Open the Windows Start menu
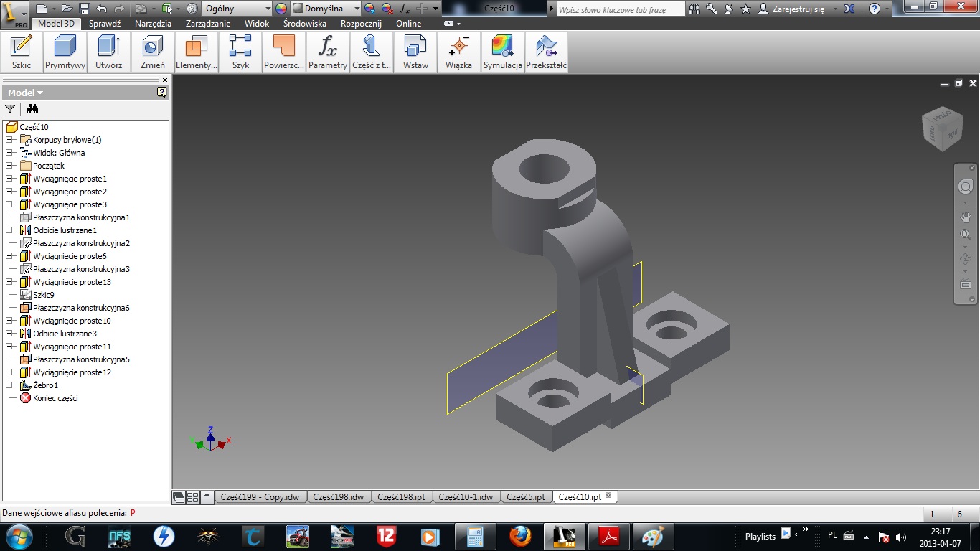Image resolution: width=980 pixels, height=551 pixels. pos(19,536)
